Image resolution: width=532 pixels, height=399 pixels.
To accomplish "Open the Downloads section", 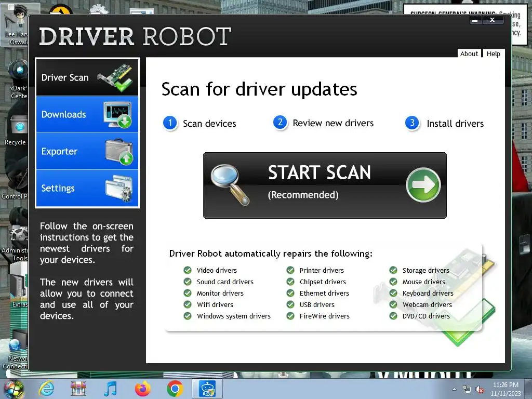I will 87,114.
